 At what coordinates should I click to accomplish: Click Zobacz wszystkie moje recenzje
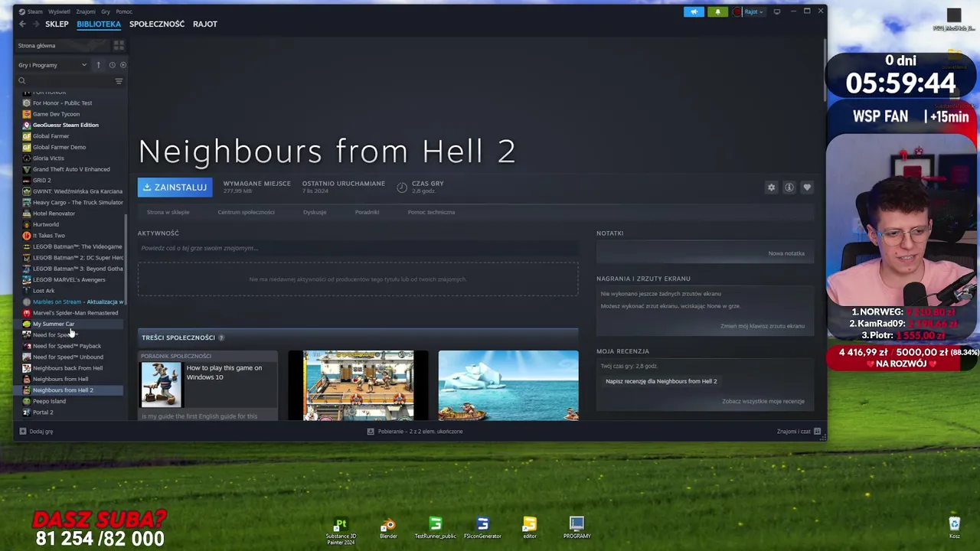763,401
